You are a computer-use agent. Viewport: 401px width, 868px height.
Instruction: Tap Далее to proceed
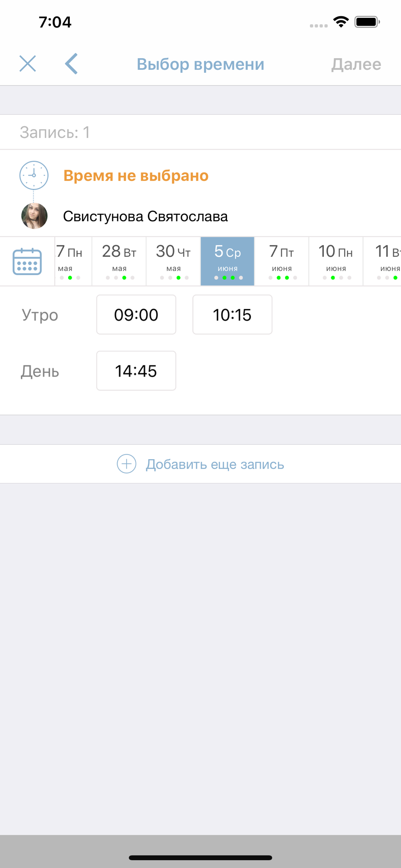click(356, 64)
